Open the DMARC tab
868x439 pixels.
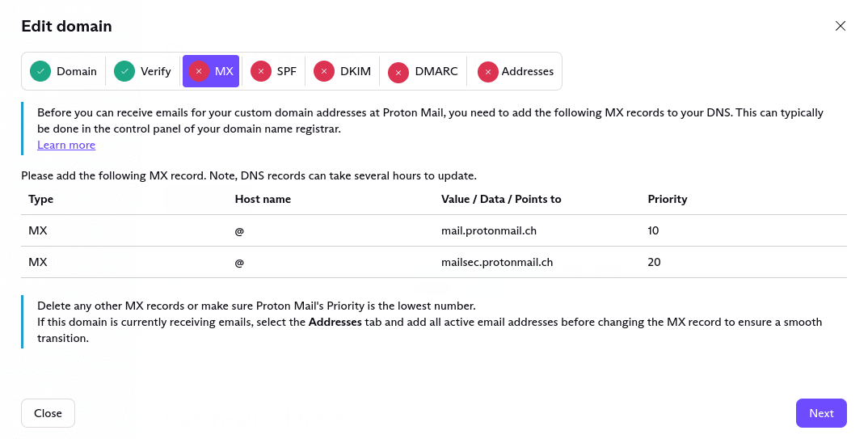pos(423,71)
